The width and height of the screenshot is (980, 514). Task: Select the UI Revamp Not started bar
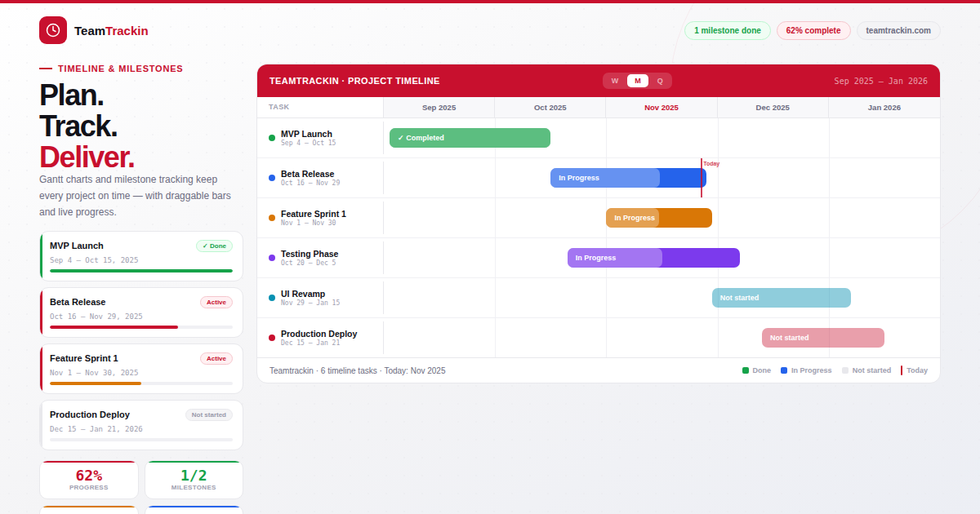click(782, 298)
